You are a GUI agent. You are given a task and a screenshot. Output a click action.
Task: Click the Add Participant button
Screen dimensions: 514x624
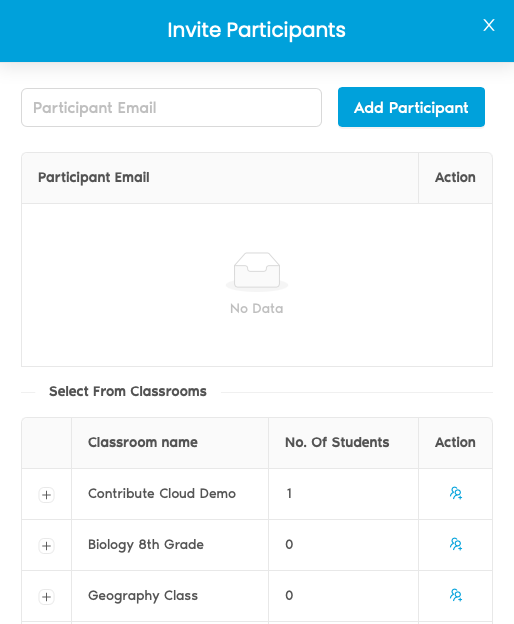(x=411, y=107)
